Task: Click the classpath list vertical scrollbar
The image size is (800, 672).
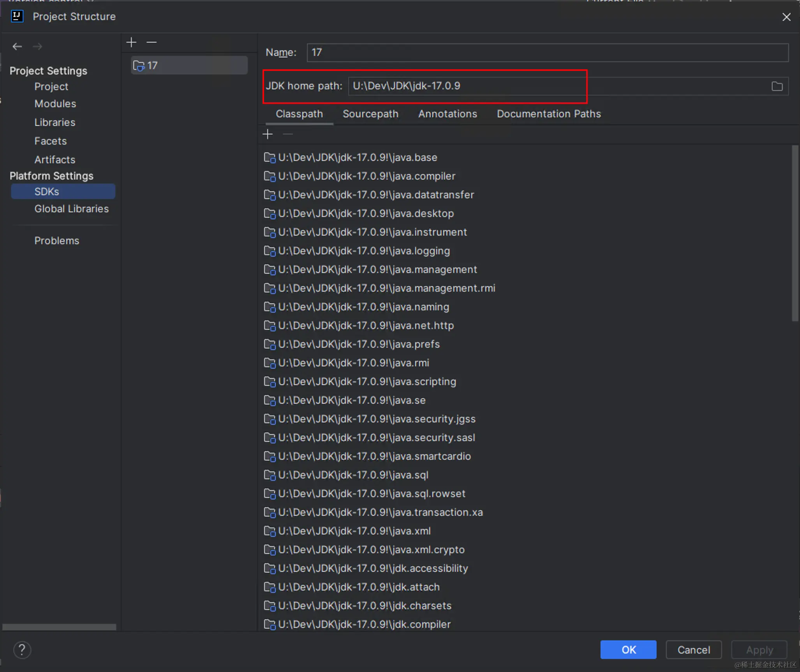Action: pyautogui.click(x=795, y=234)
